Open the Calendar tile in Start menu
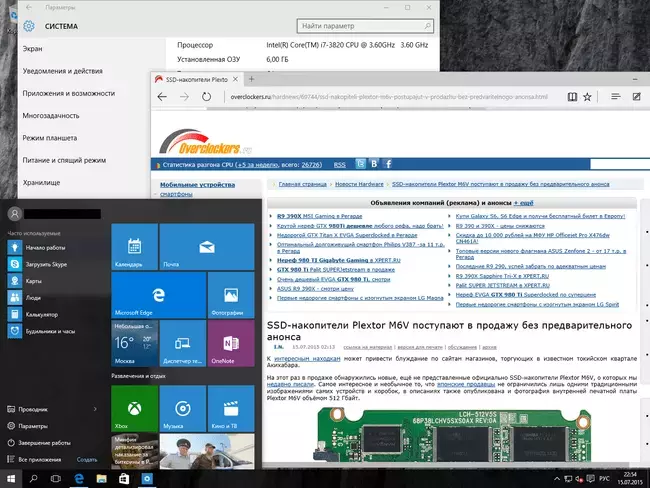The height and width of the screenshot is (488, 650). click(134, 247)
